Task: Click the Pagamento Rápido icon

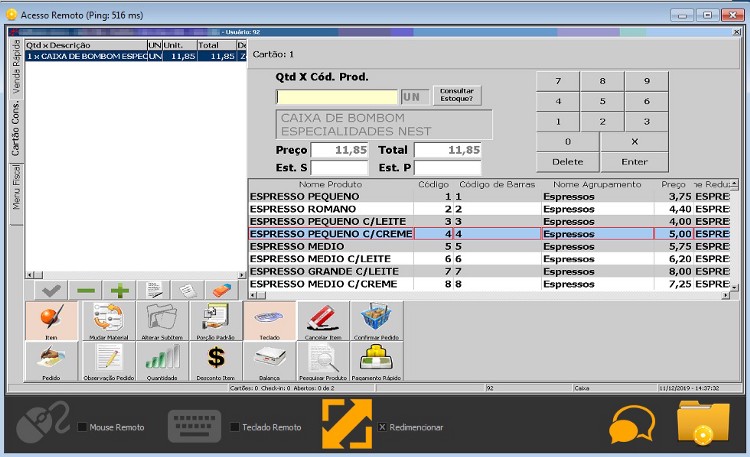Action: click(377, 360)
